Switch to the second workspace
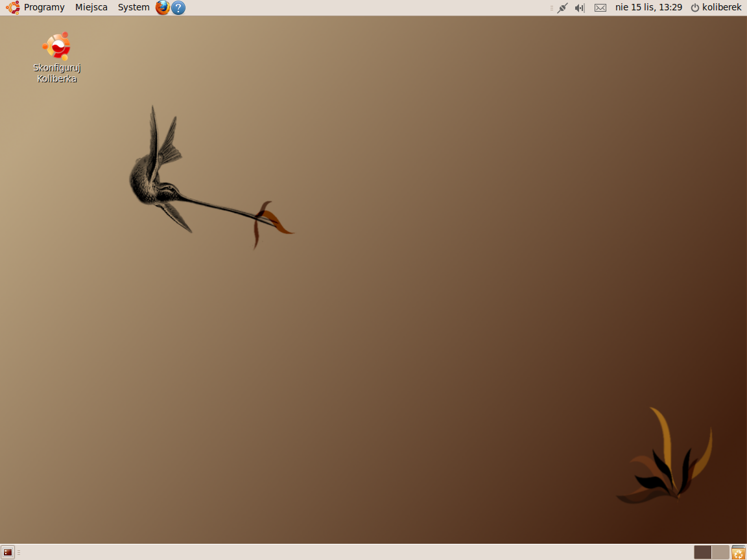Screen dimensions: 747x560 click(720, 552)
